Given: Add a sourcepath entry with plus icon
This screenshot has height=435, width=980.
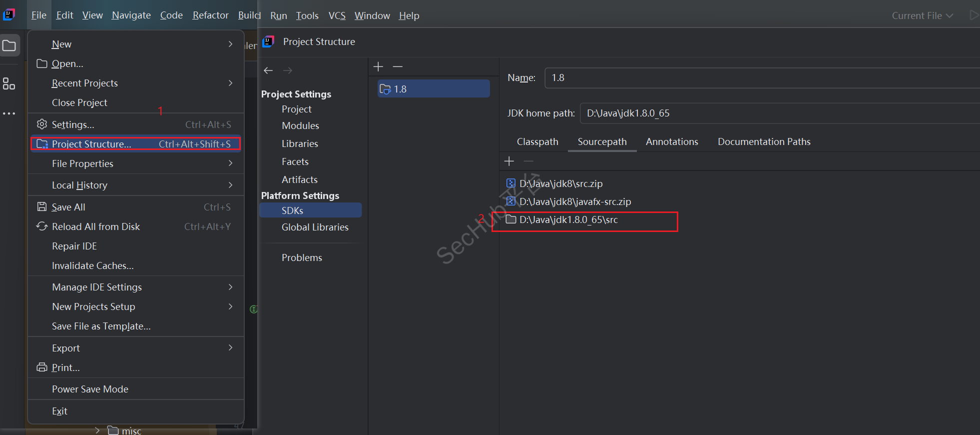Looking at the screenshot, I should coord(509,161).
